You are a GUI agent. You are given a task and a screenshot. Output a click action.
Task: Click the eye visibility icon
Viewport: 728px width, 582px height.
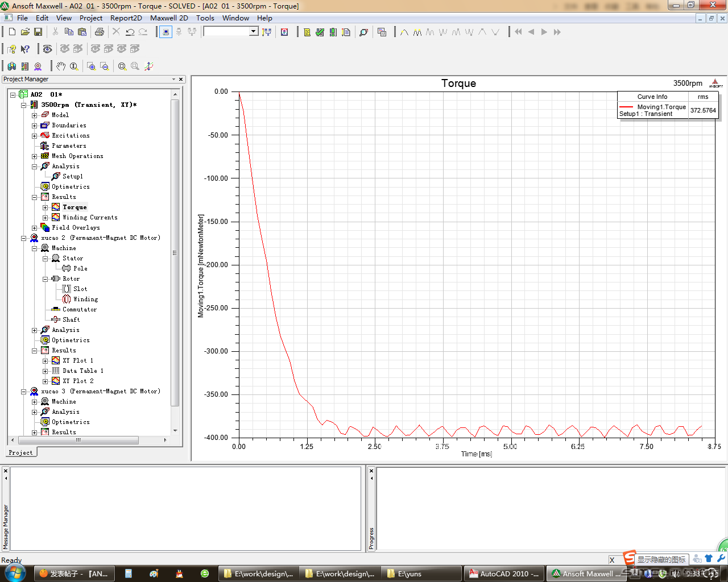click(x=47, y=49)
